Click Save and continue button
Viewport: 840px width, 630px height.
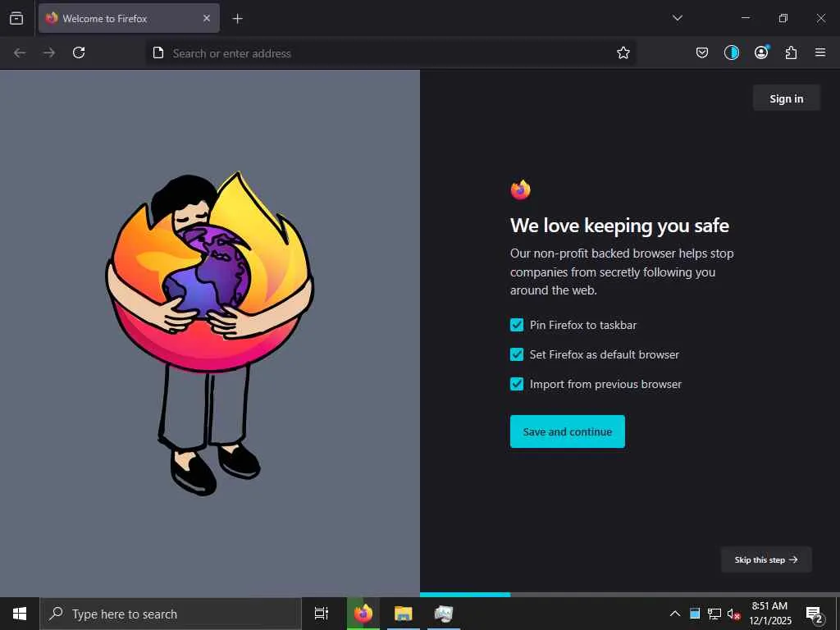[568, 431]
